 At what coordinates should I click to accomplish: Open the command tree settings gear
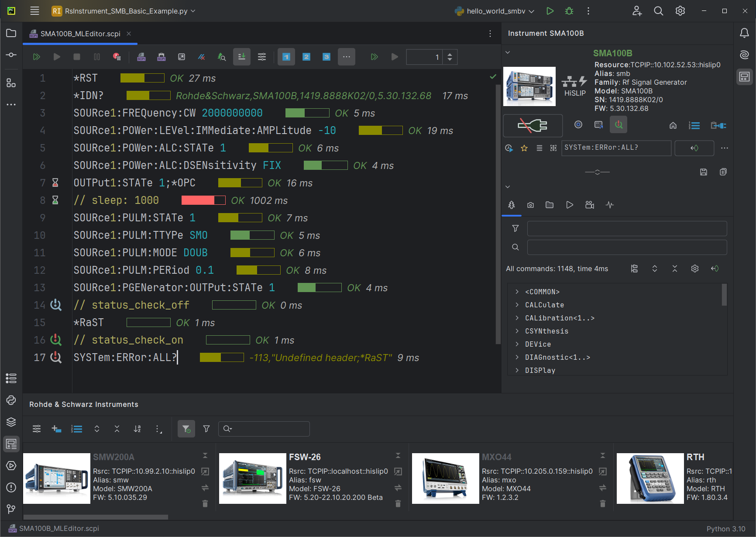pos(695,268)
